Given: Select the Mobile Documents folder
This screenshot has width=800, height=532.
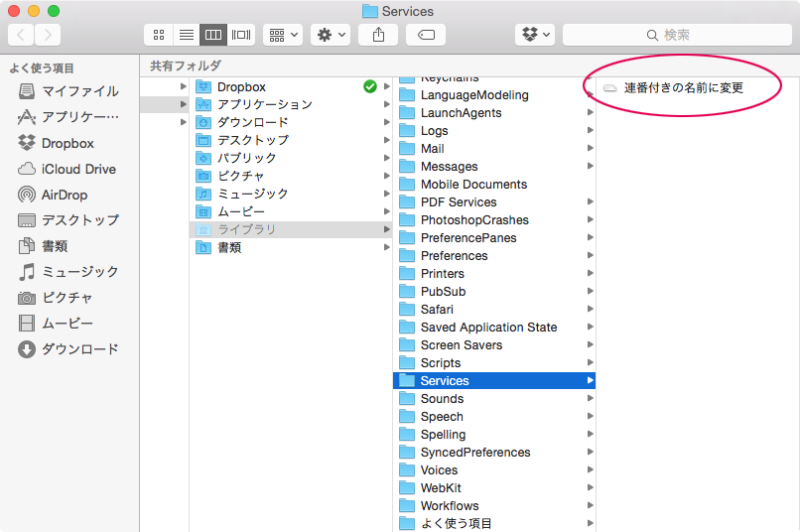Looking at the screenshot, I should 494,185.
